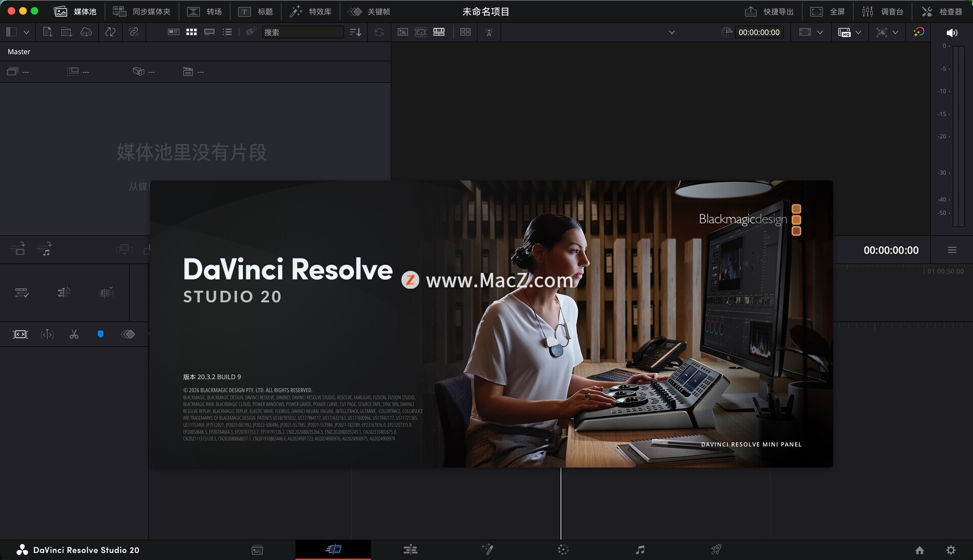Click the import media file icon
The width and height of the screenshot is (973, 560).
[47, 32]
